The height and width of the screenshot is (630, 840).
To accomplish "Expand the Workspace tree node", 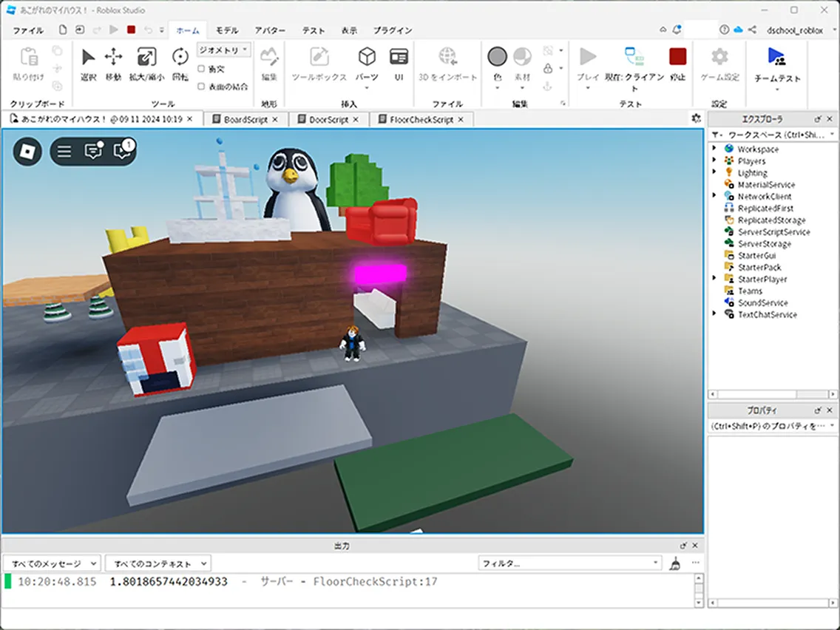I will click(714, 149).
